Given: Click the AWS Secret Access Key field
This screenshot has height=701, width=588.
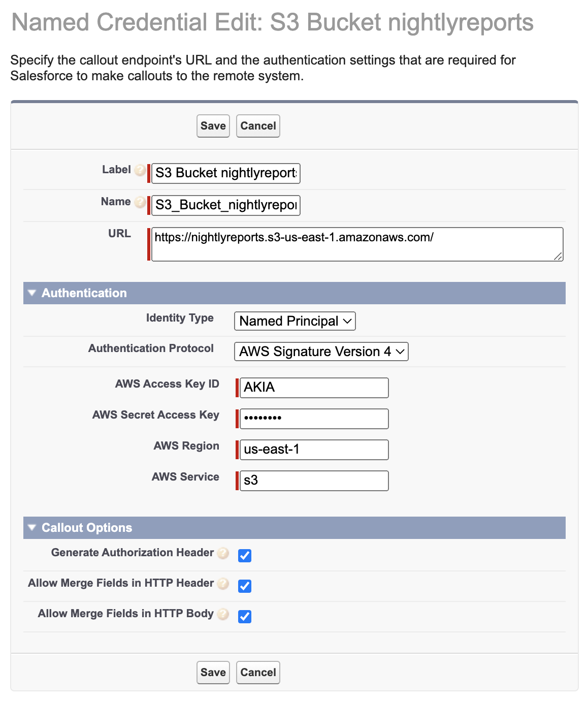Looking at the screenshot, I should point(314,419).
